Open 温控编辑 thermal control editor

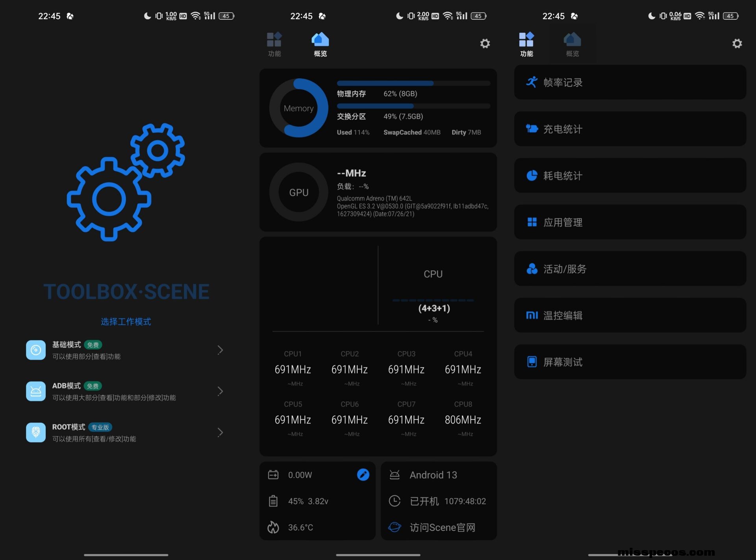[630, 315]
